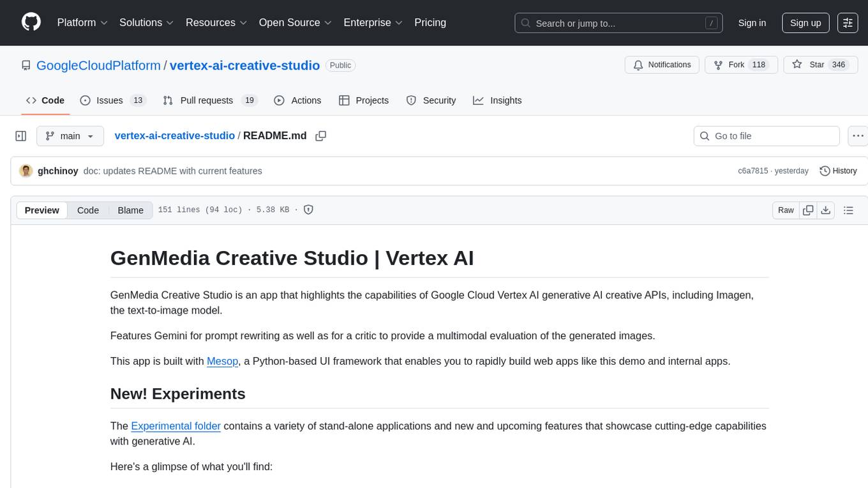Switch to the Projects tab
Screen dimensions: 868x488
pyautogui.click(x=364, y=100)
